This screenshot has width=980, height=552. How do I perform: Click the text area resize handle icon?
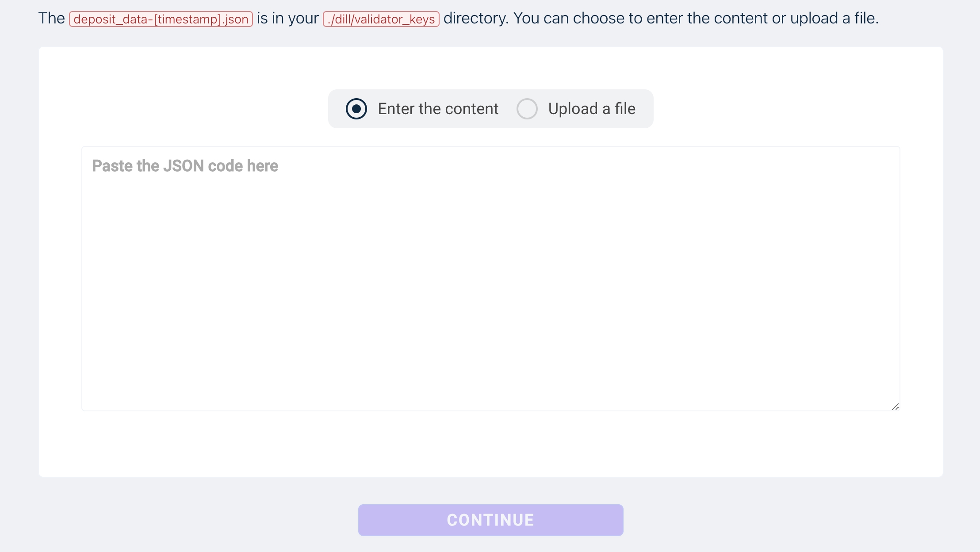click(895, 406)
